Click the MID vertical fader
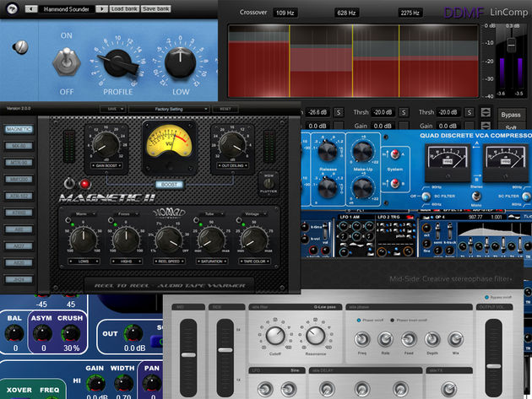 pyautogui.click(x=188, y=355)
